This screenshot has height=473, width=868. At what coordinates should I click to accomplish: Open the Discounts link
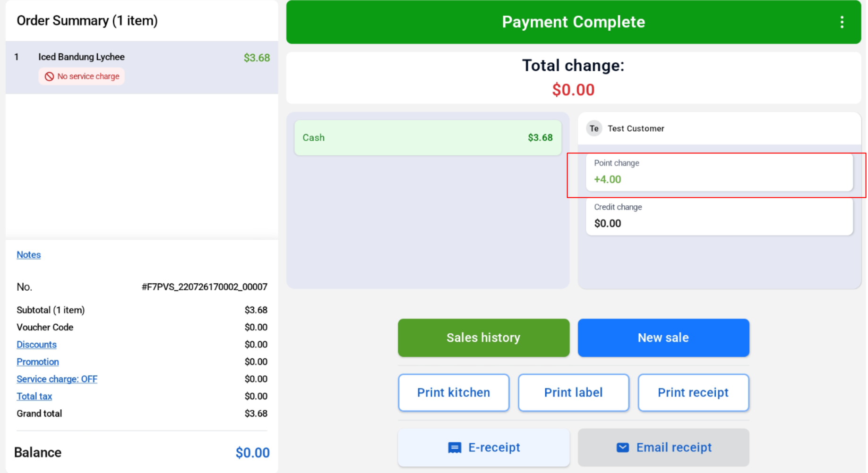pyautogui.click(x=36, y=345)
